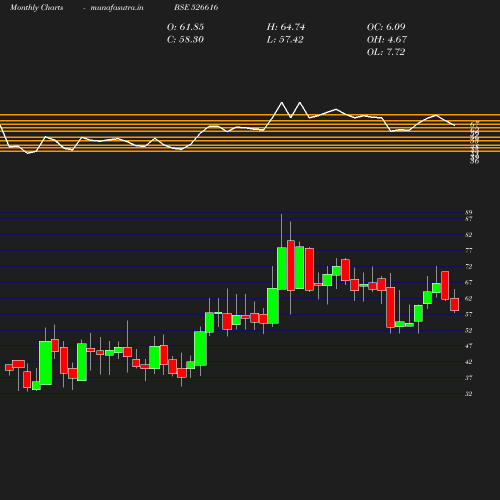Select the close value 'C: 58.30'
The width and height of the screenshot is (500, 500).
pyautogui.click(x=185, y=40)
